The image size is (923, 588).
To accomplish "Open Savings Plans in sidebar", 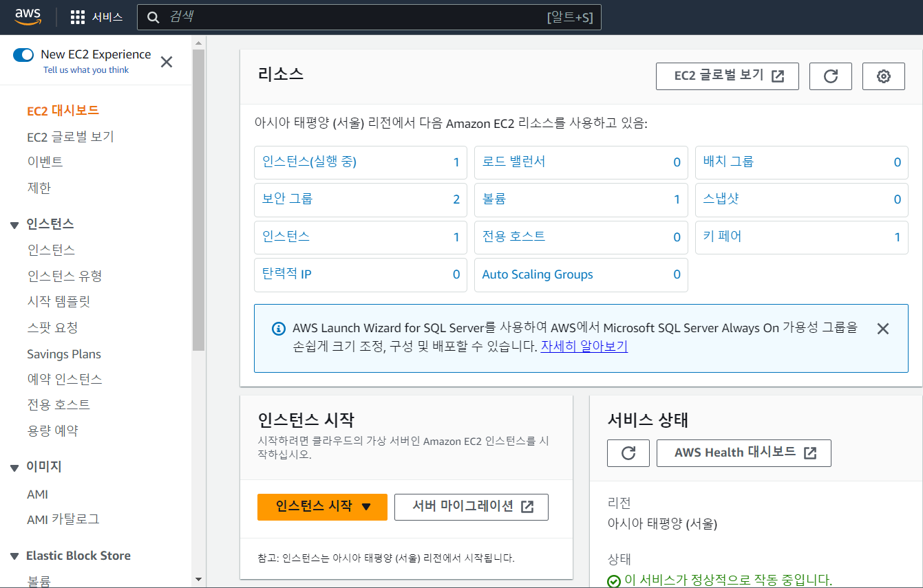I will [x=64, y=354].
